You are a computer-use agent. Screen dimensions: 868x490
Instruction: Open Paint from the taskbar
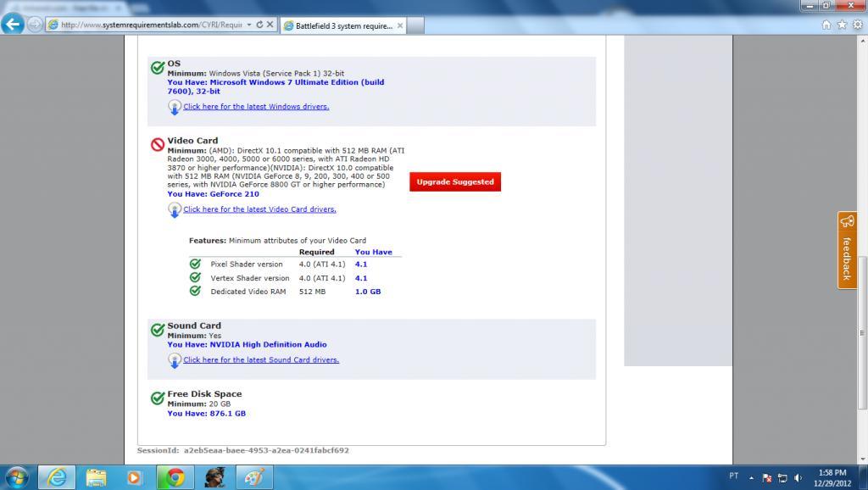[254, 477]
